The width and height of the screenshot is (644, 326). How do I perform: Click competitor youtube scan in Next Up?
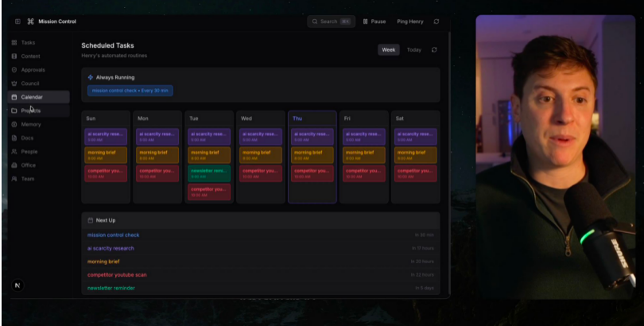pyautogui.click(x=117, y=274)
